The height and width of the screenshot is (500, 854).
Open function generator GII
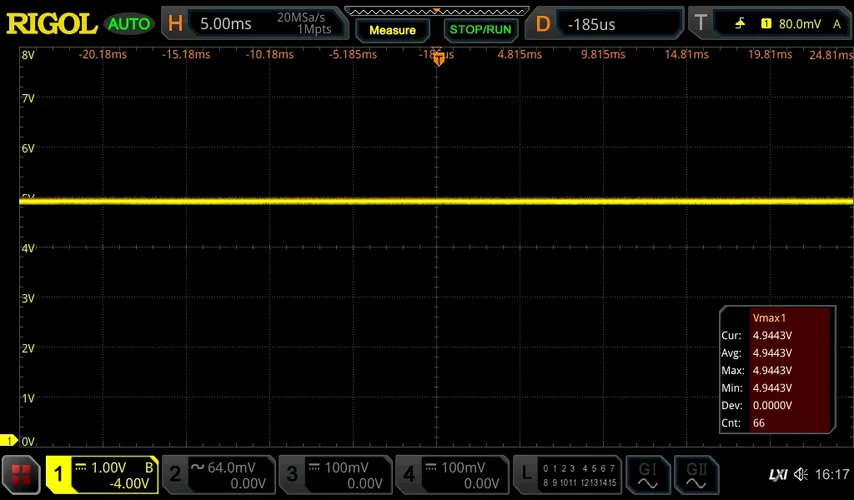coord(696,475)
